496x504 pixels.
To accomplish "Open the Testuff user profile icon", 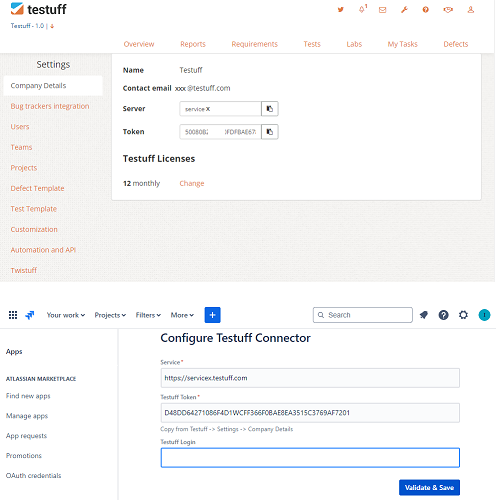I will (x=471, y=10).
